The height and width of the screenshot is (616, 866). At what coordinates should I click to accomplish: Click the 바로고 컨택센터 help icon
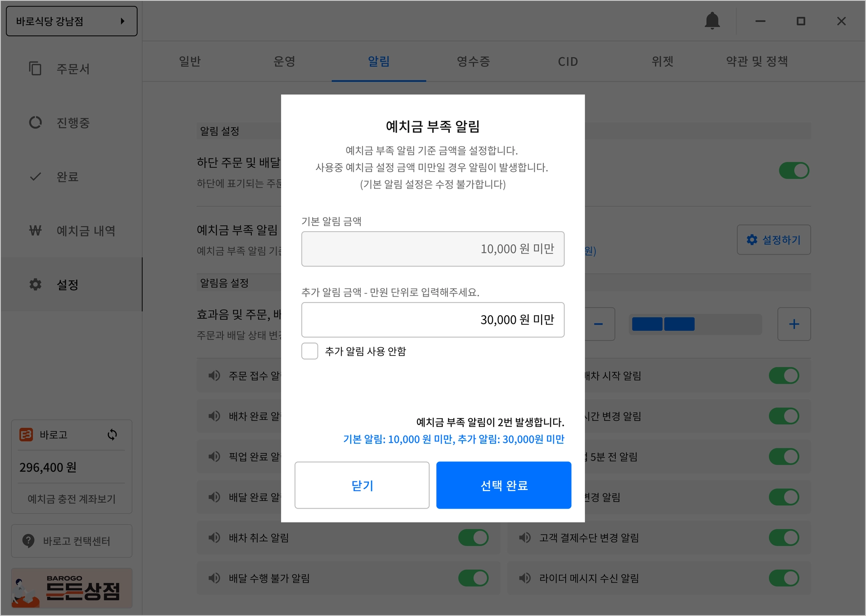(28, 541)
